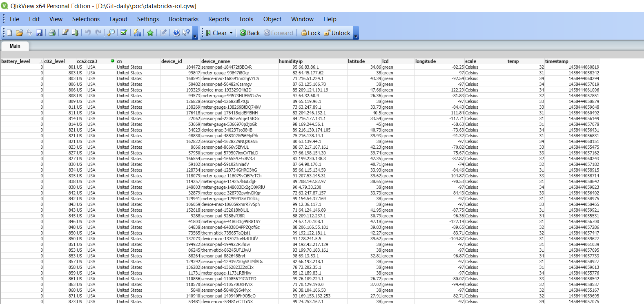Click the green indicator beside cca3 header
The height and width of the screenshot is (304, 644).
tap(112, 61)
